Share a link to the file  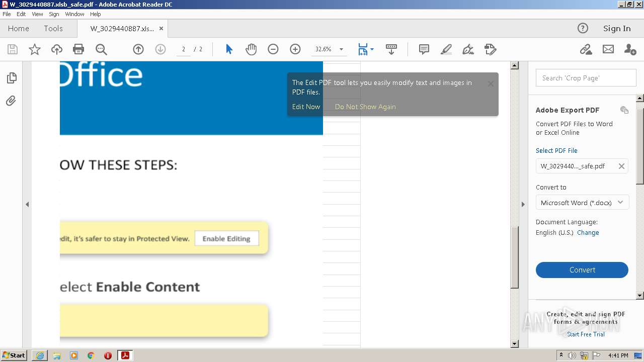point(586,49)
